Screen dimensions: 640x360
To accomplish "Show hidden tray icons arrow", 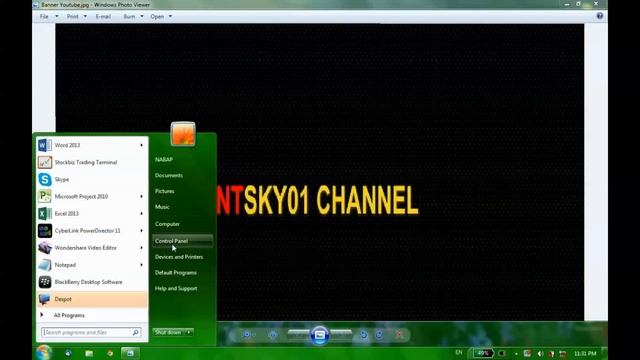I will (516, 354).
